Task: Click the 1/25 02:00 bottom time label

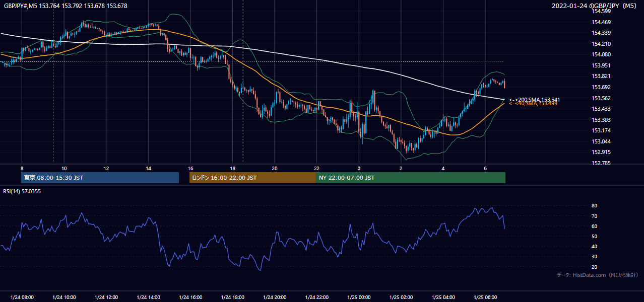Action: (401, 297)
